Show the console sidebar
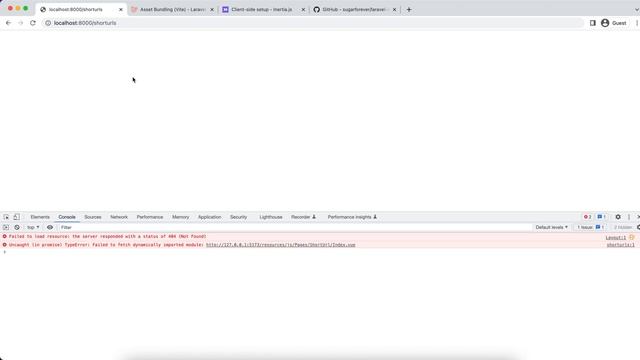The width and height of the screenshot is (640, 360). coord(6,227)
